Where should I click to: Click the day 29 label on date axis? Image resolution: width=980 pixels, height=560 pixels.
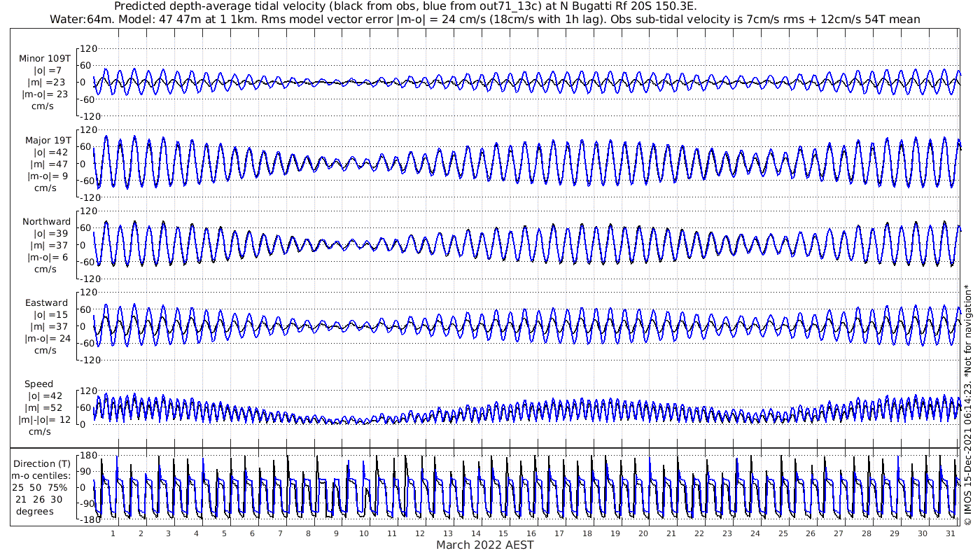tap(895, 533)
